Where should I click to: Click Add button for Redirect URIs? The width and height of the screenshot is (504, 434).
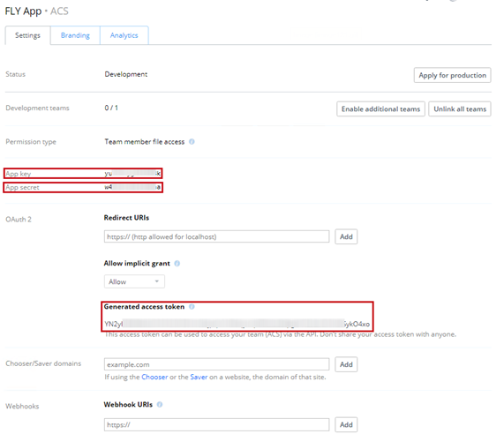(346, 236)
